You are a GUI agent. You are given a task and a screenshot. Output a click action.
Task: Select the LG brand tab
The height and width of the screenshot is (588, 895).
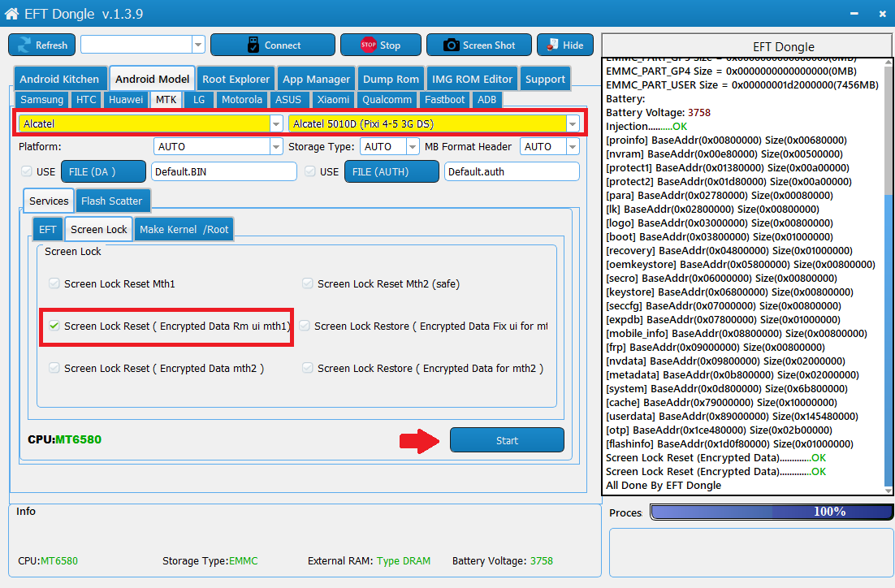(199, 100)
